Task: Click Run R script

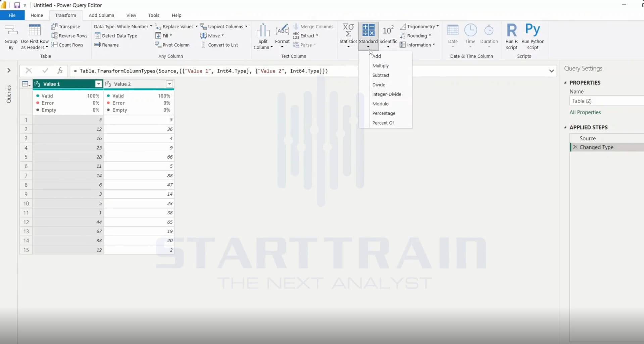Action: [x=511, y=37]
